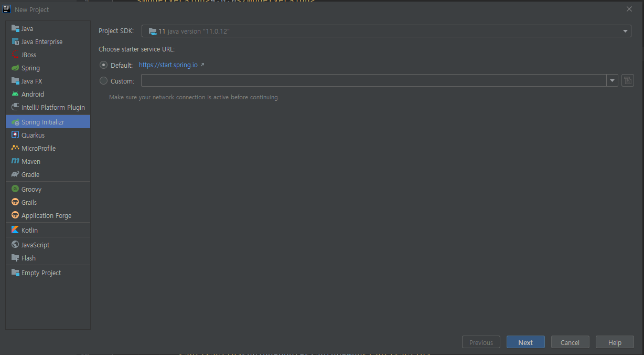Select the Empty Project icon
The height and width of the screenshot is (355, 644).
[x=15, y=273]
